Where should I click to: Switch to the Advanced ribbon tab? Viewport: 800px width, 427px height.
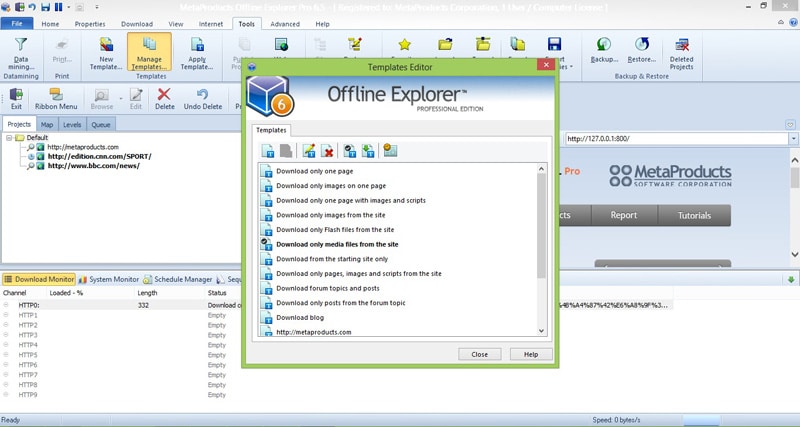(x=284, y=23)
